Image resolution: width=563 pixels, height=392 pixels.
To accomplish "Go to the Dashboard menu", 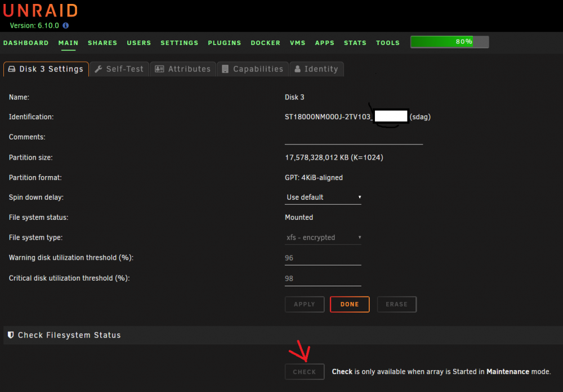I will point(26,43).
